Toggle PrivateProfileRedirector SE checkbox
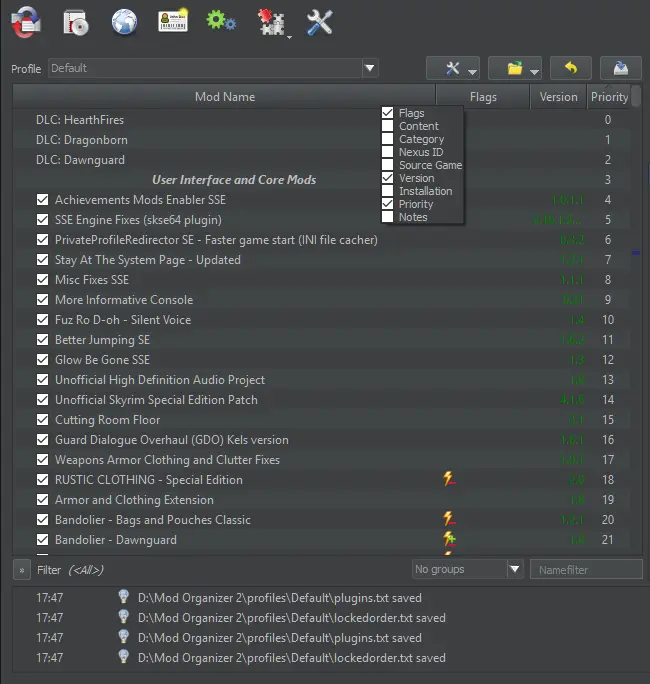Image resolution: width=650 pixels, height=684 pixels. pyautogui.click(x=42, y=240)
